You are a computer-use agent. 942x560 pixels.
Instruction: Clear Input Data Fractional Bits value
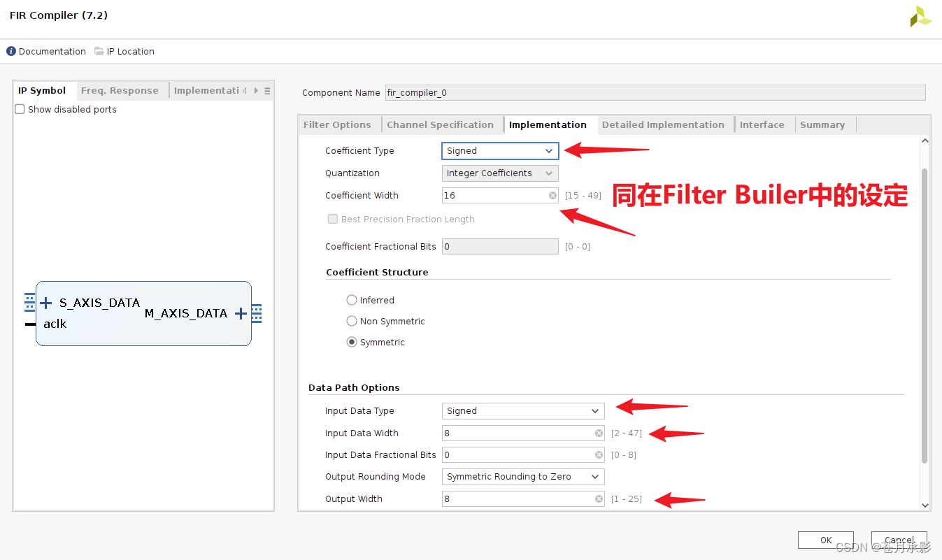(x=599, y=455)
